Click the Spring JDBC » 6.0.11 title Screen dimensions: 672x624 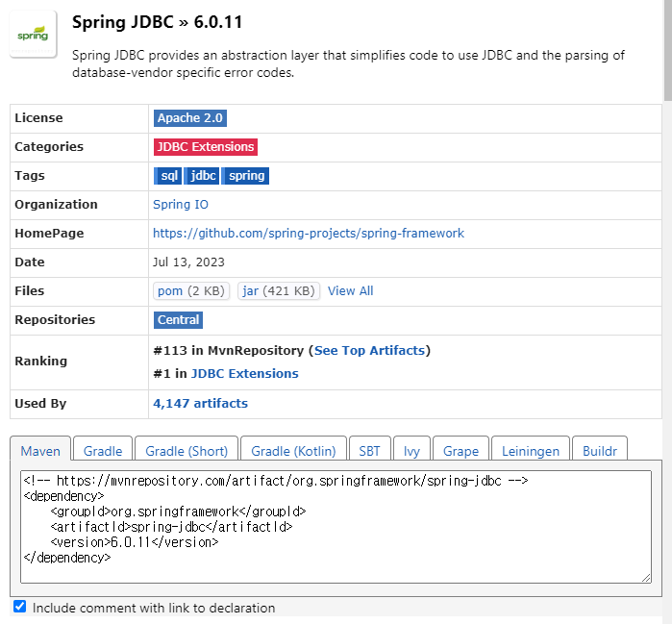pyautogui.click(x=158, y=22)
